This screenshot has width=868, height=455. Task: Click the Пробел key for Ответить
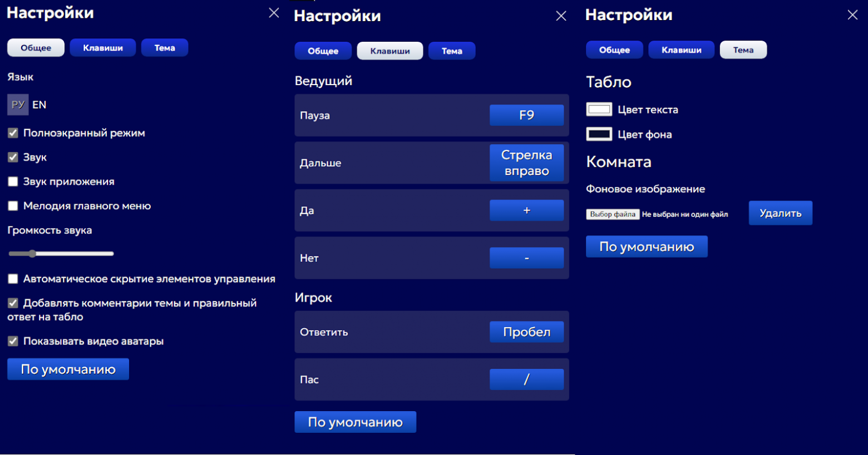526,332
